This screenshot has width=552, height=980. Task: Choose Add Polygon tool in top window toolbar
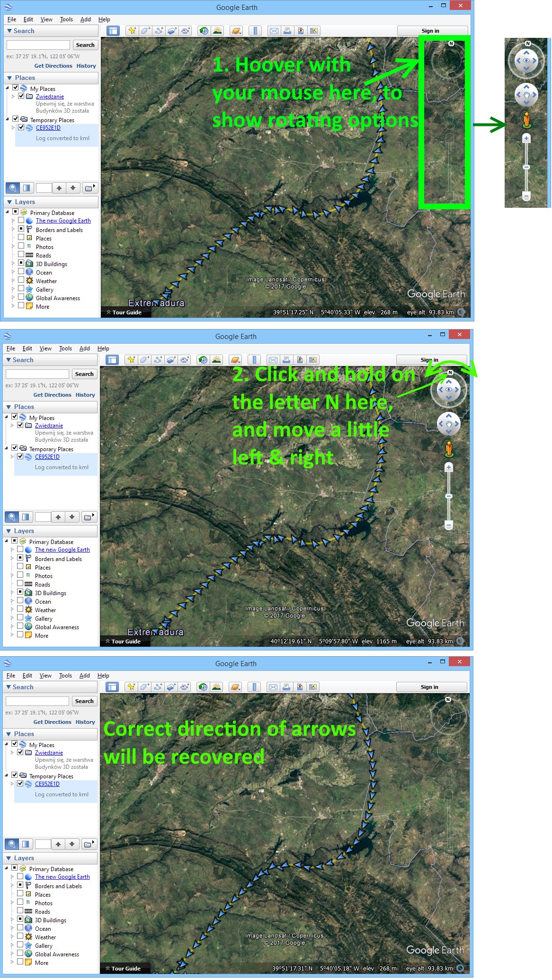(145, 31)
